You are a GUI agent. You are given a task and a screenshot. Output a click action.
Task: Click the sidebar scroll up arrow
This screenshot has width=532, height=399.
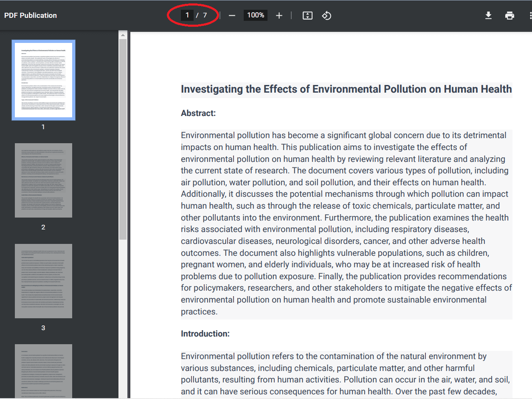[x=123, y=35]
